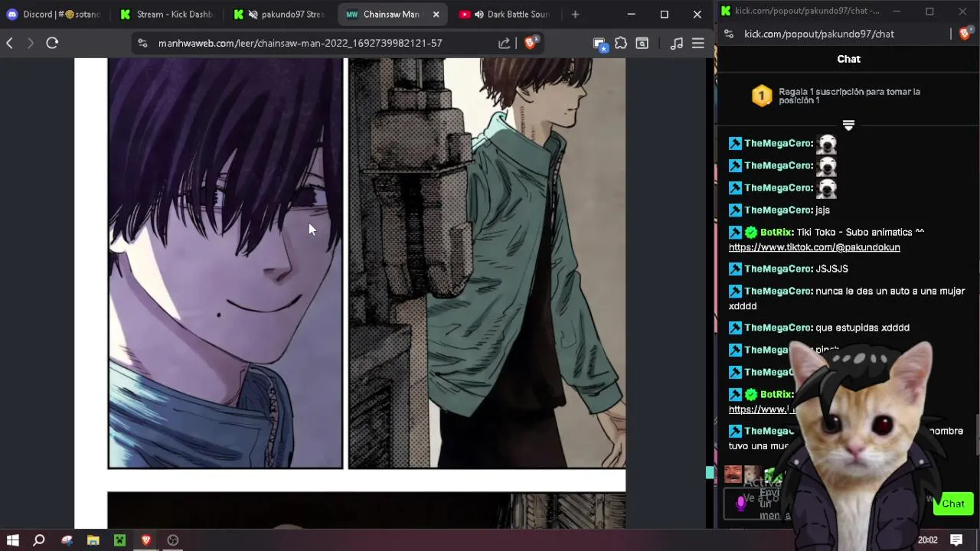Open the sidebar search panel icon
Viewport: 980px width, 551px height.
click(x=642, y=44)
